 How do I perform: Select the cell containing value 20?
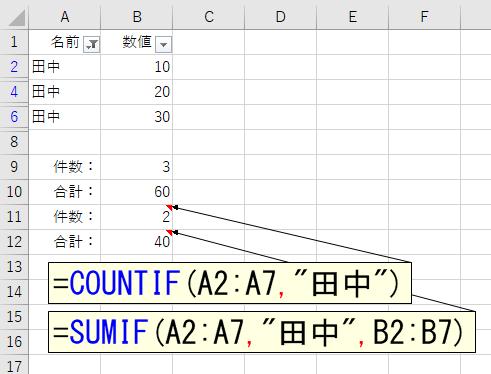point(137,92)
